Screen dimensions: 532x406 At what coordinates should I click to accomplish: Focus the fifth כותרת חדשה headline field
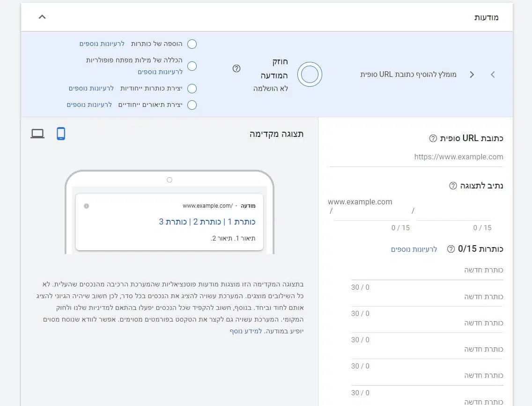(x=427, y=376)
